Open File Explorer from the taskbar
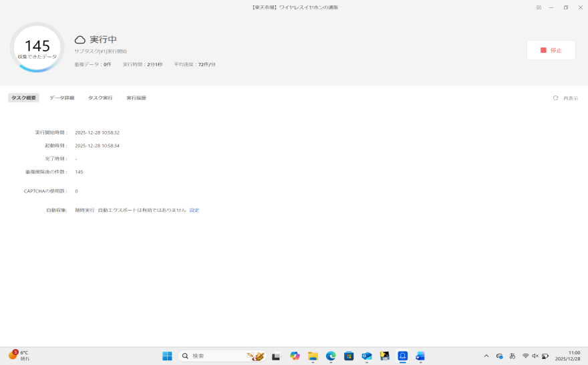This screenshot has width=588, height=365. [313, 356]
